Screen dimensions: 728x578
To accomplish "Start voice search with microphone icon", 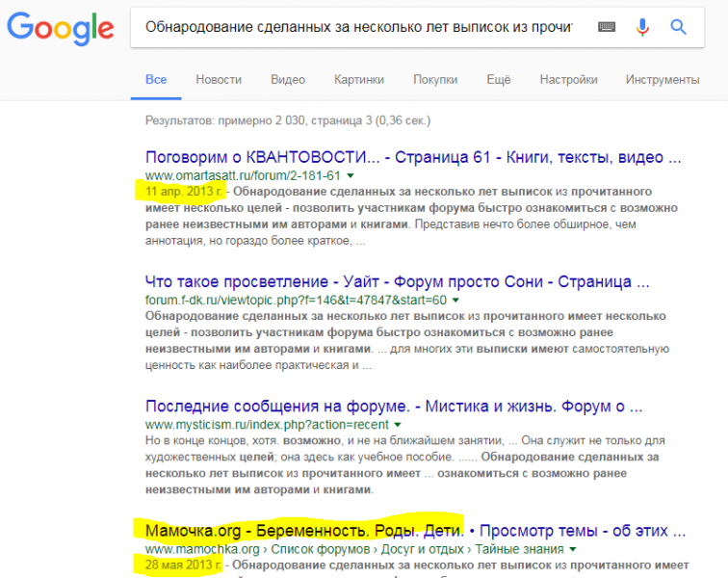I will click(642, 27).
